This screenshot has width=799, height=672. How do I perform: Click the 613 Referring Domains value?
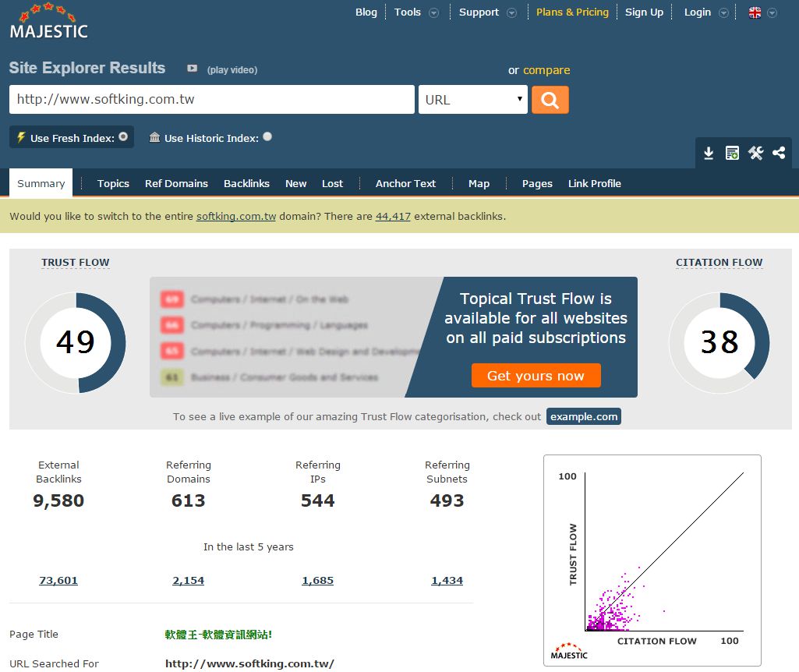click(188, 500)
